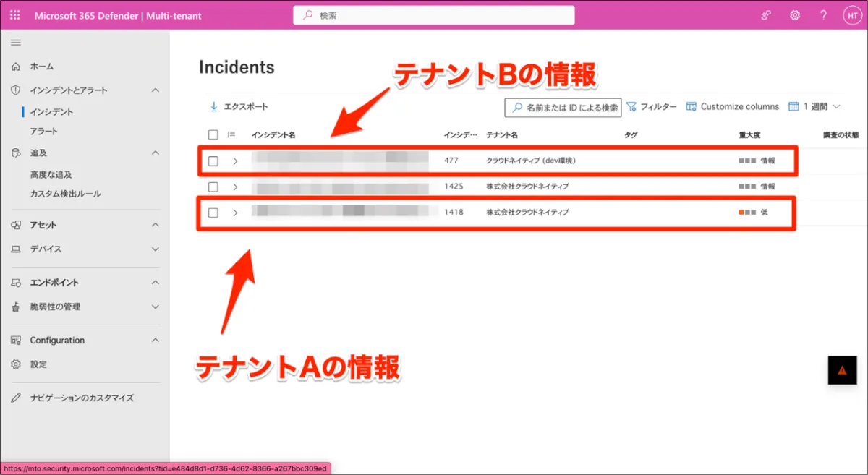Collapse the アセット section chevron
The image size is (868, 475).
click(155, 225)
